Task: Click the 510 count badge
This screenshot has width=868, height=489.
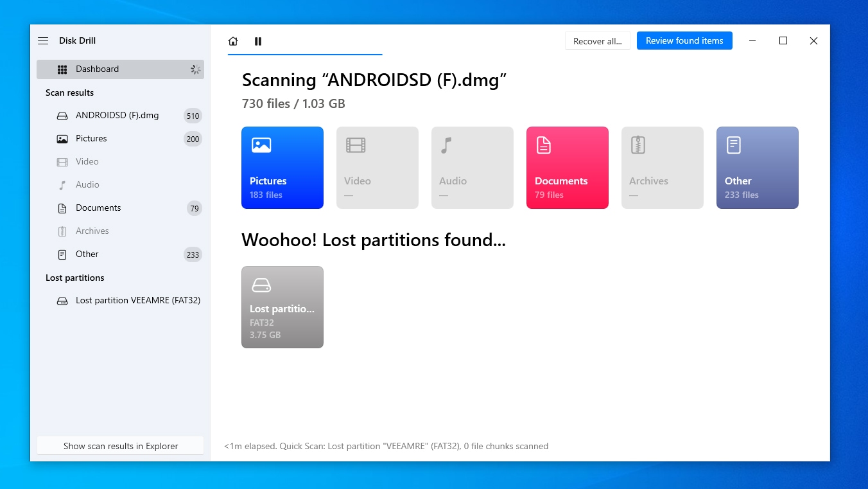Action: [193, 116]
